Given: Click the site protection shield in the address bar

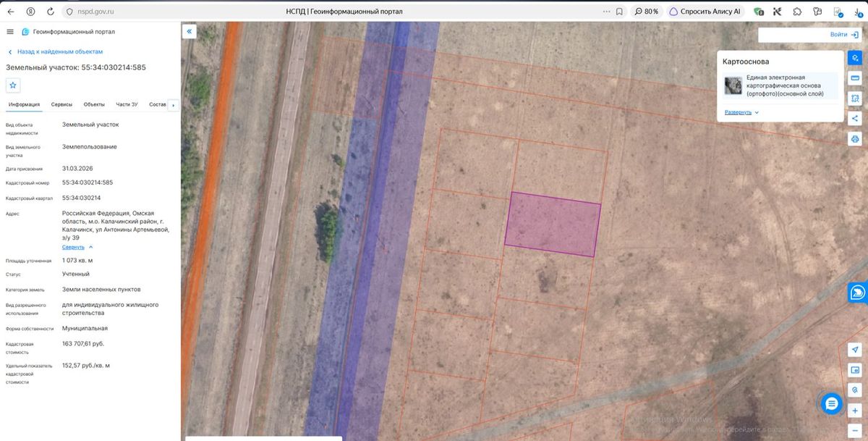Looking at the screenshot, I should [69, 12].
